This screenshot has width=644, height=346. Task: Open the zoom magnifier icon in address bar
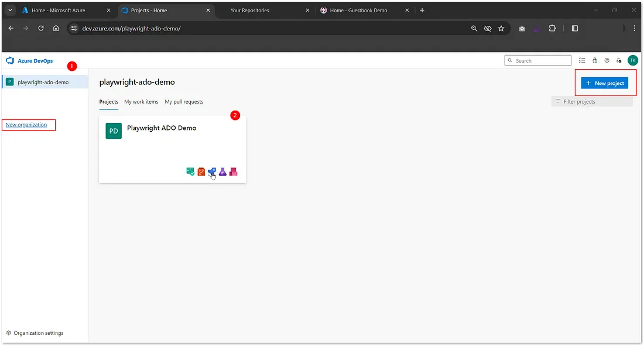(474, 28)
